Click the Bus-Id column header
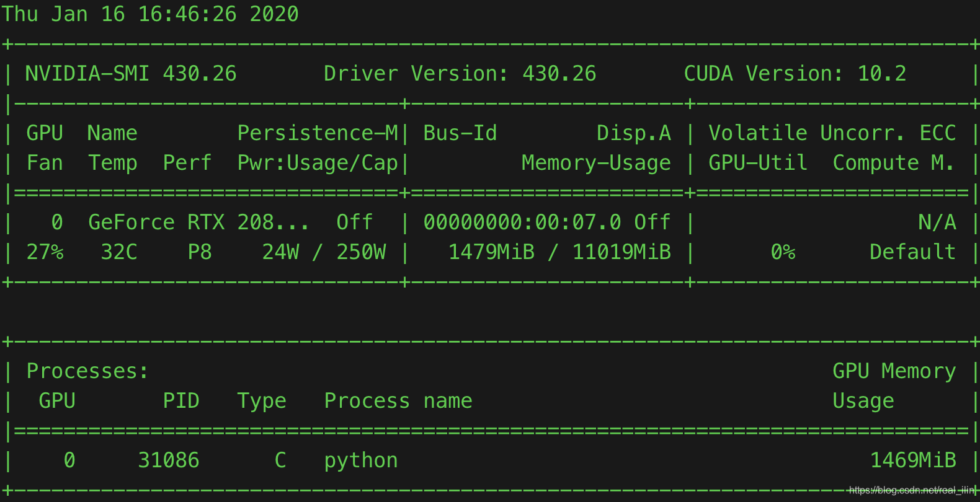 pos(460,133)
